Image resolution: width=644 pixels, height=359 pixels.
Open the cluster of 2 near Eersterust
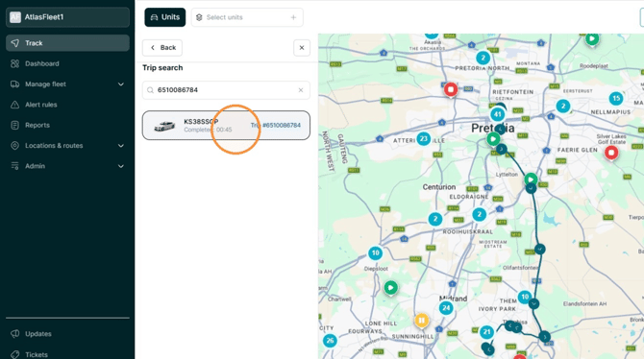pyautogui.click(x=563, y=107)
